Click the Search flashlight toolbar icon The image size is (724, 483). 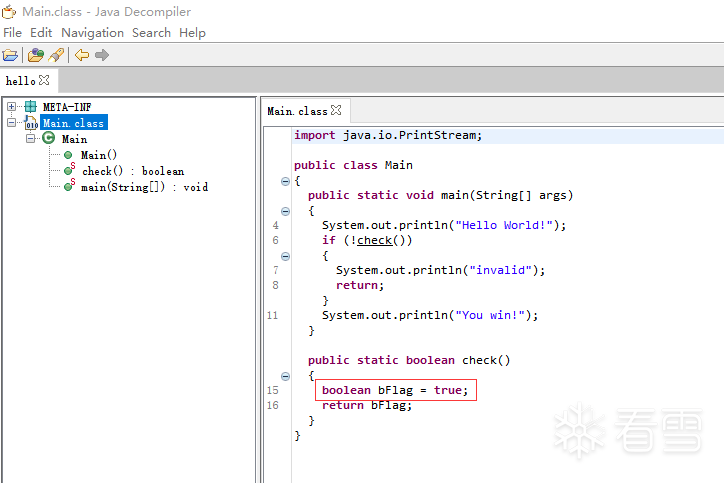56,55
